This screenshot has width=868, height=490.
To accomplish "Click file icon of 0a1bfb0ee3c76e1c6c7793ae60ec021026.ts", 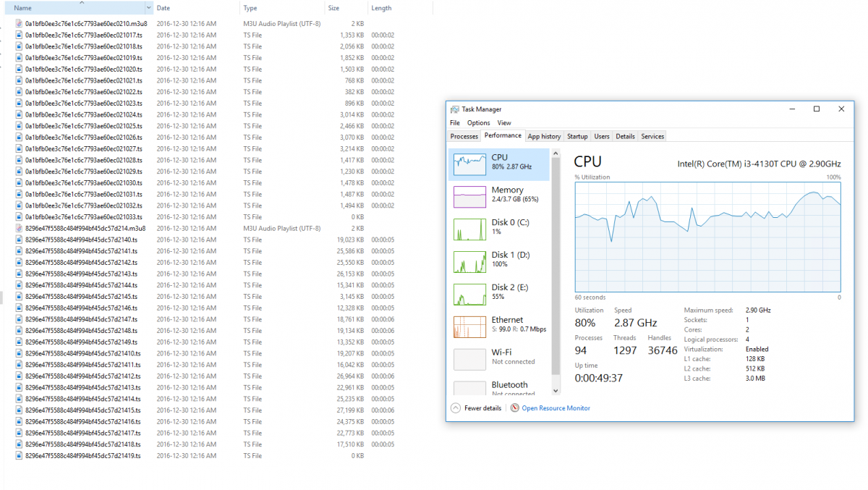I will (x=20, y=138).
